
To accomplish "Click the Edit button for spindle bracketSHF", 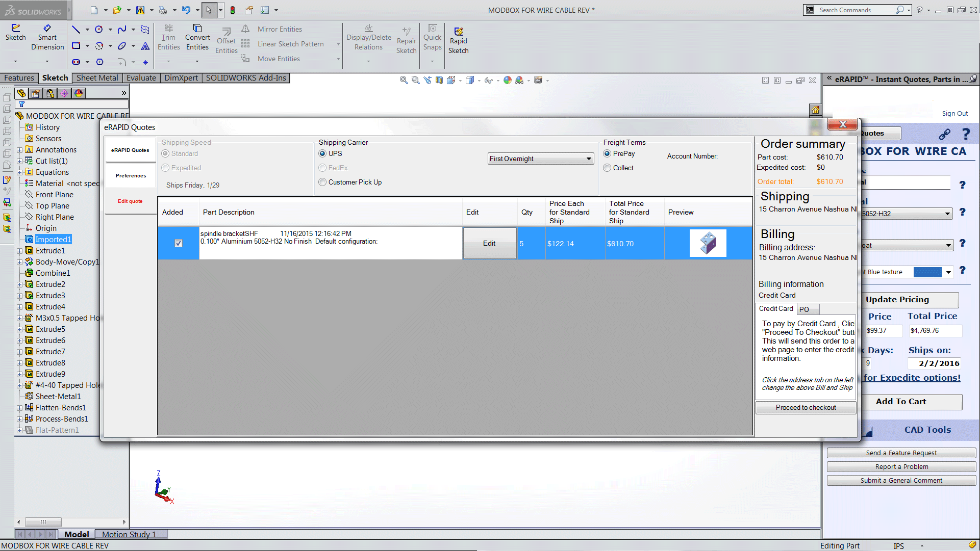I will [489, 243].
